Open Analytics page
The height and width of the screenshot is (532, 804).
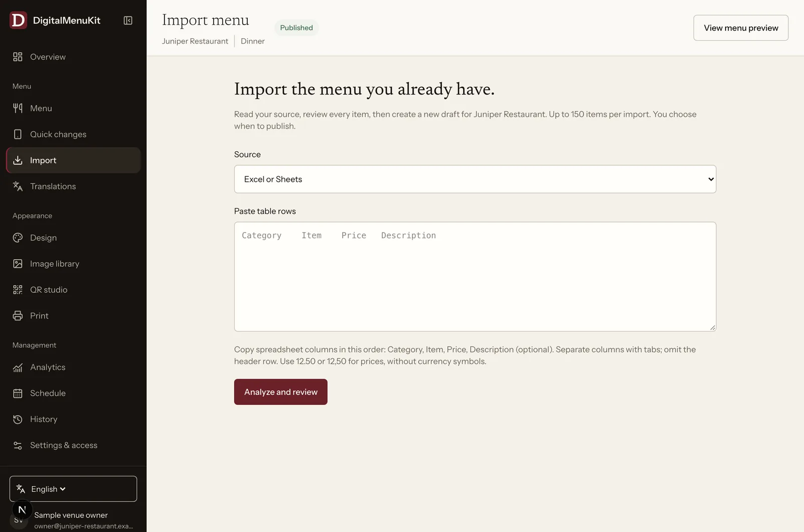(x=73, y=367)
